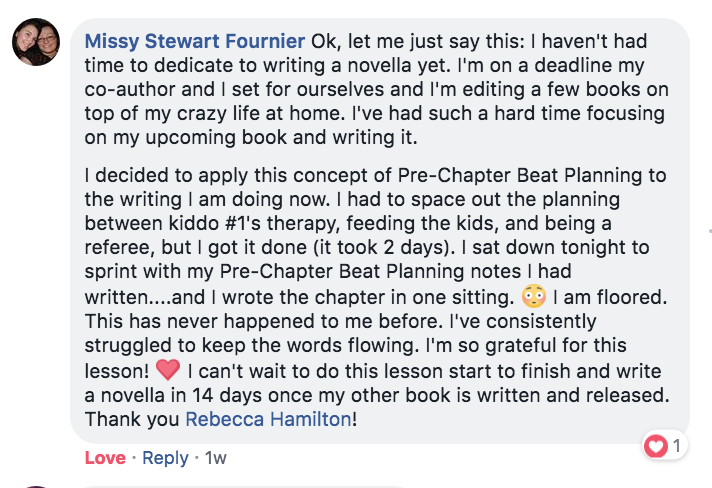Select the partially visible avatar of the next comment

pos(36,487)
